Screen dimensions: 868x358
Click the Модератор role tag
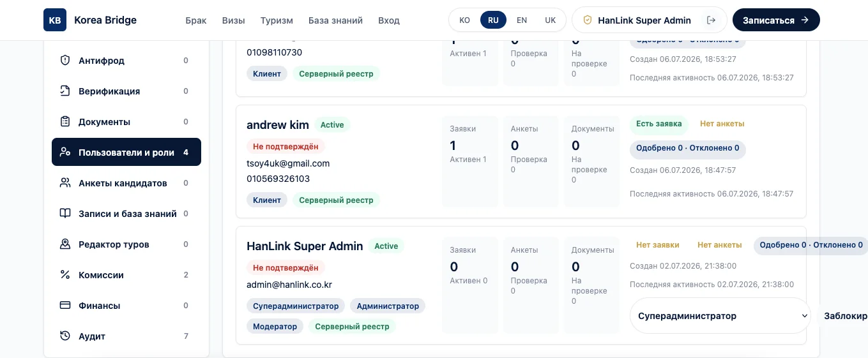[x=275, y=327]
